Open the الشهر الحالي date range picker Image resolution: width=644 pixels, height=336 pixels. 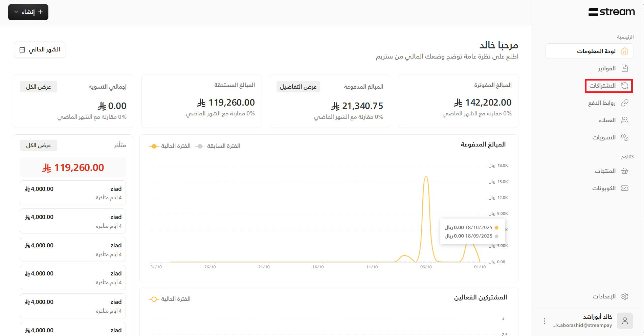point(40,50)
